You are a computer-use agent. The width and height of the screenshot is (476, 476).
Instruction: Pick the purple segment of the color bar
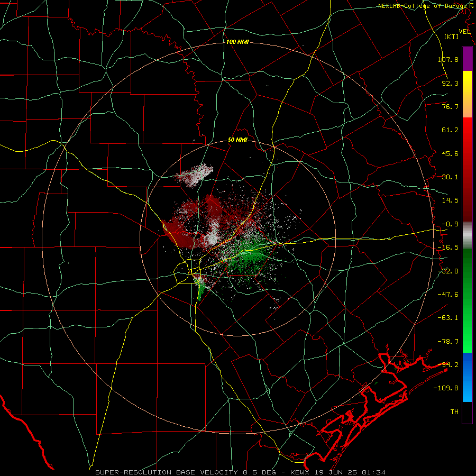[467, 59]
